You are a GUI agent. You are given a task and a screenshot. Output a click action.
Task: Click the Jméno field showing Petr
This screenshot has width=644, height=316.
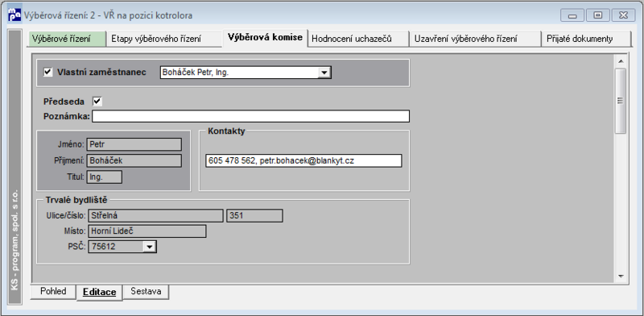pos(134,144)
